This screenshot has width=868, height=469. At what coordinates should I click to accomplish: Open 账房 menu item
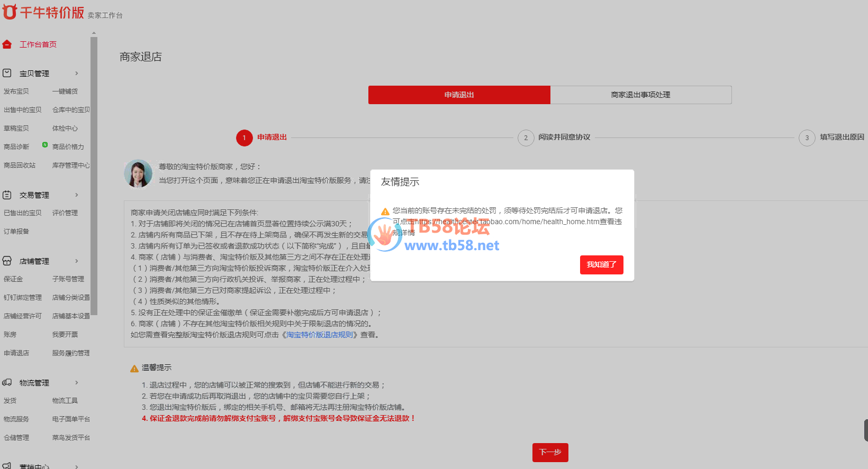[10, 335]
